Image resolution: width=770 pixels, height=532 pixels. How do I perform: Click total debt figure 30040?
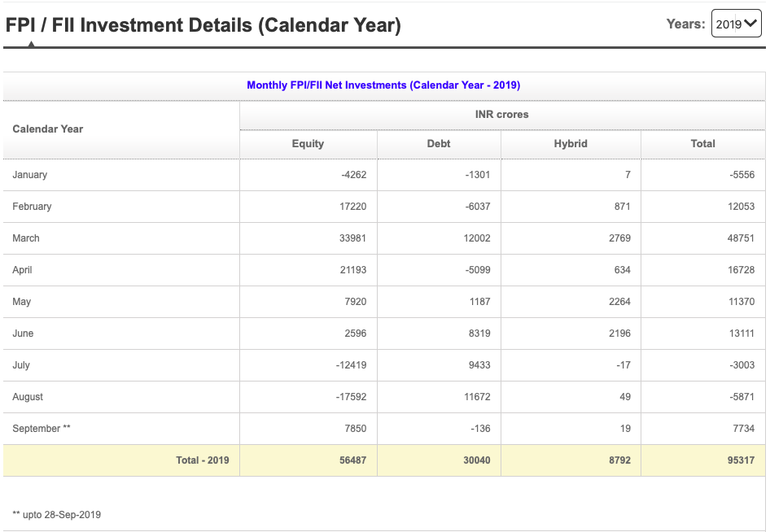477,460
